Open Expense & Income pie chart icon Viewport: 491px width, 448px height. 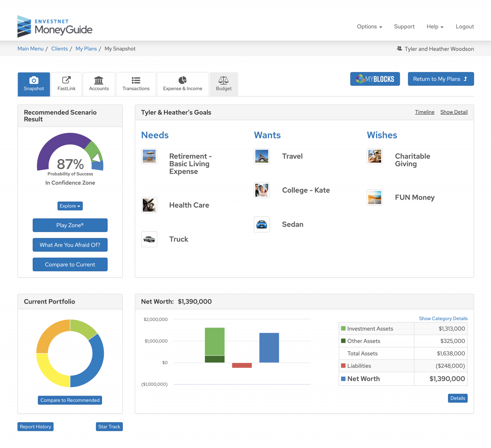tap(182, 80)
